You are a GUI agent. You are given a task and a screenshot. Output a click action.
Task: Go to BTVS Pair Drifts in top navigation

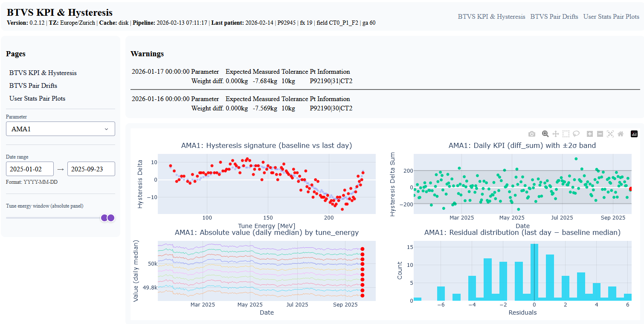pyautogui.click(x=554, y=17)
